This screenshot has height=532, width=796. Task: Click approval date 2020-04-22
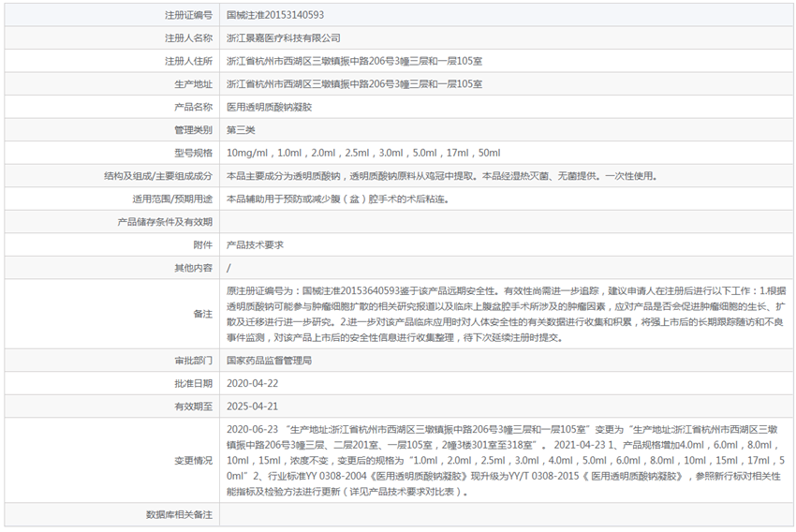coord(252,383)
